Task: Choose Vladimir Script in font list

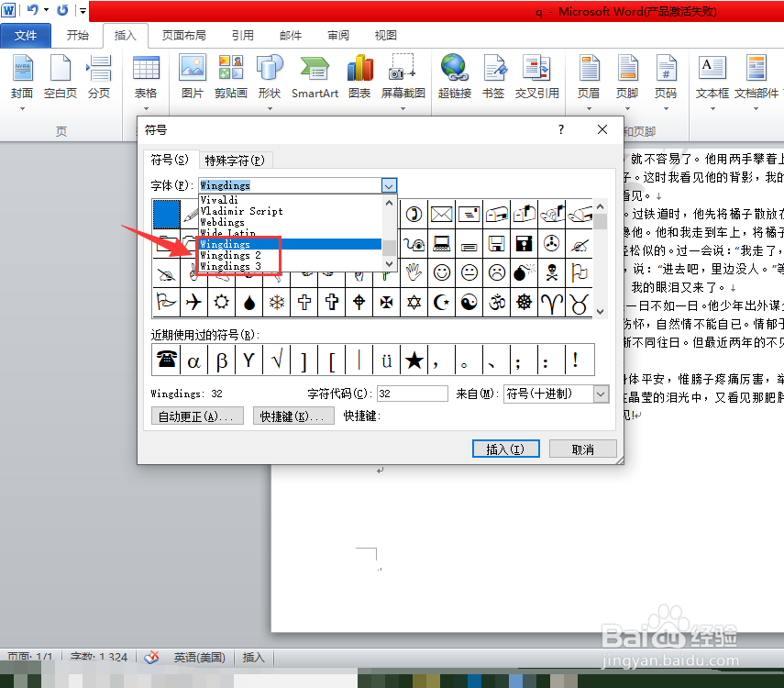Action: pyautogui.click(x=290, y=211)
